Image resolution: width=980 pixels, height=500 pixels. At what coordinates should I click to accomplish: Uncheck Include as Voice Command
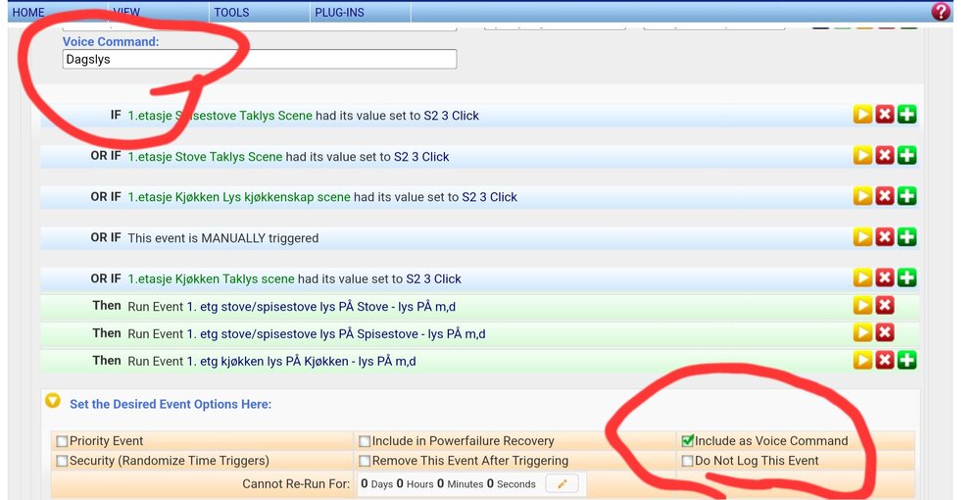[x=688, y=441]
